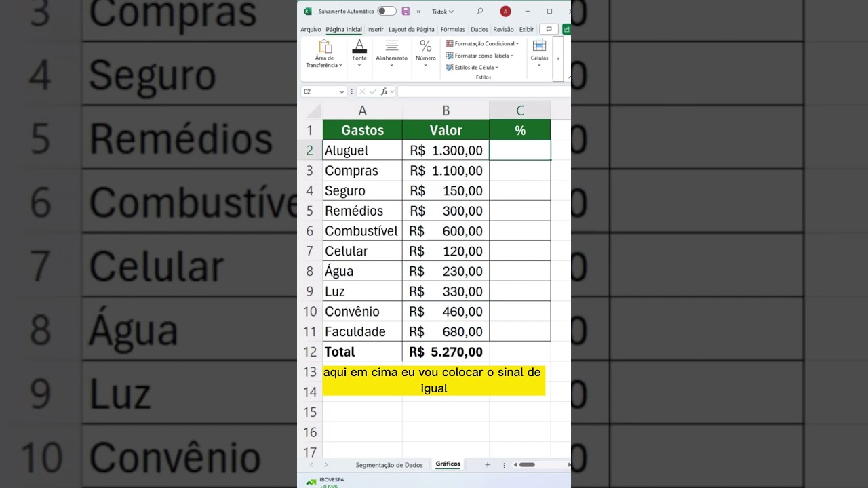The image size is (868, 488).
Task: Select column C header
Action: coord(520,110)
